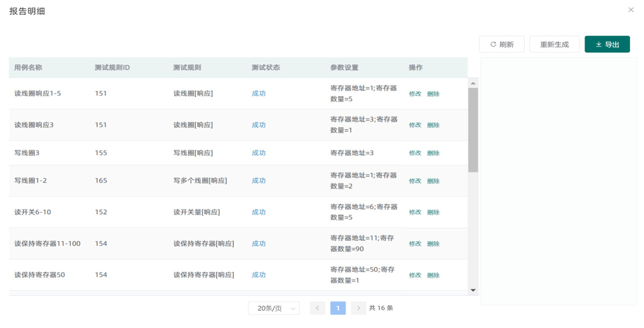Click the 用例名称 column header
The height and width of the screenshot is (328, 644).
tap(28, 68)
